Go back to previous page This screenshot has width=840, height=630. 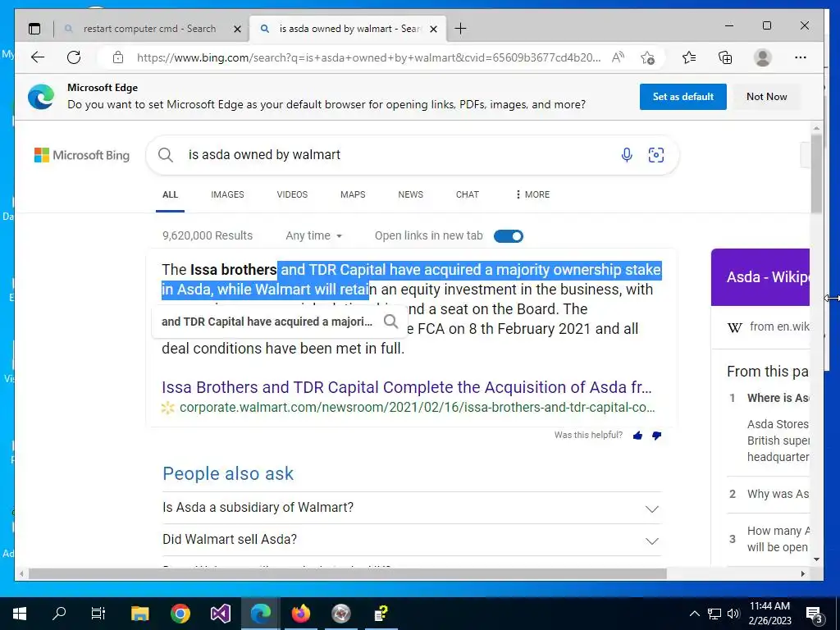click(x=38, y=57)
